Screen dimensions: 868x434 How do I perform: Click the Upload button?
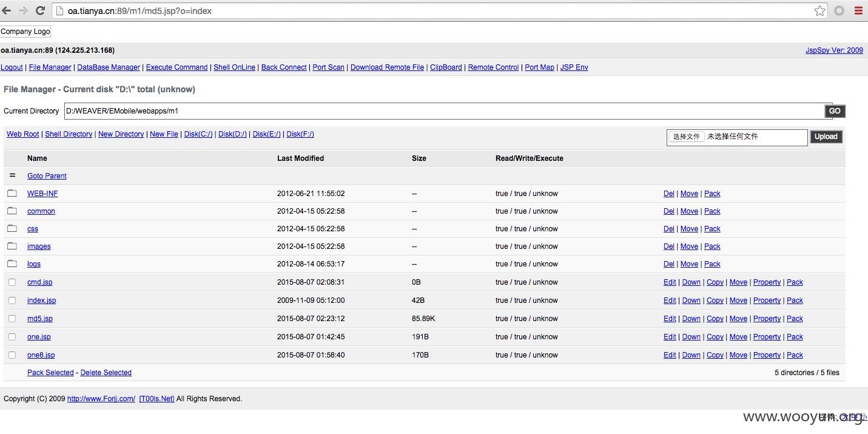pyautogui.click(x=826, y=137)
